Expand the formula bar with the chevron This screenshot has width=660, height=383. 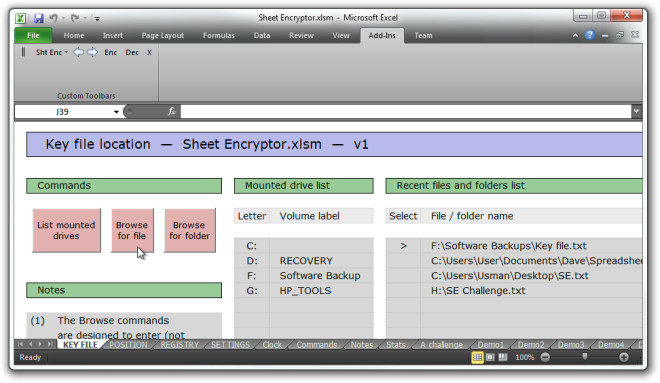(x=636, y=111)
